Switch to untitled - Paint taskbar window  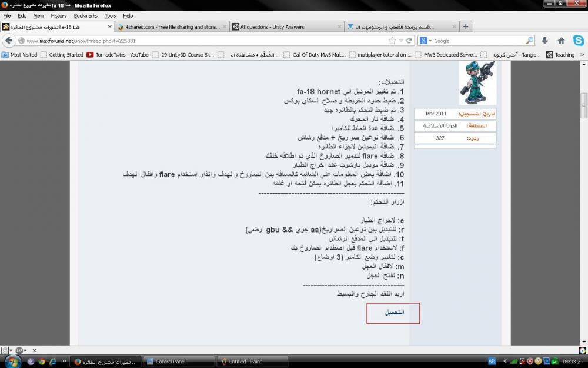(252, 362)
